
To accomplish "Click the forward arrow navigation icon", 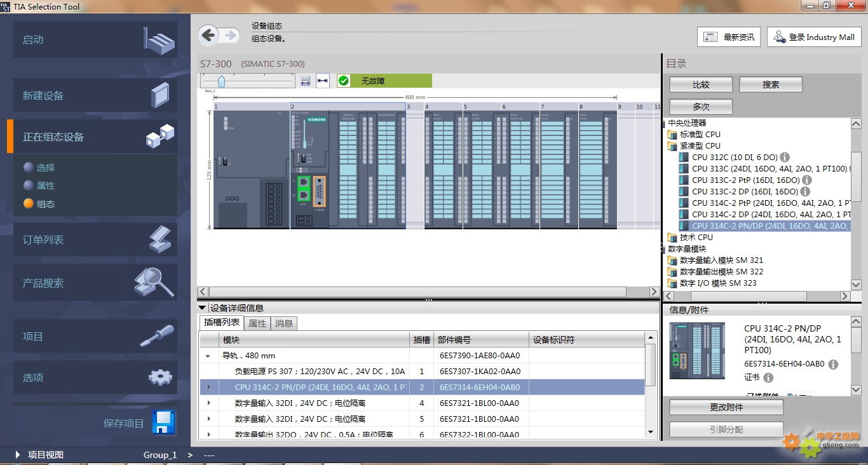I will click(229, 36).
